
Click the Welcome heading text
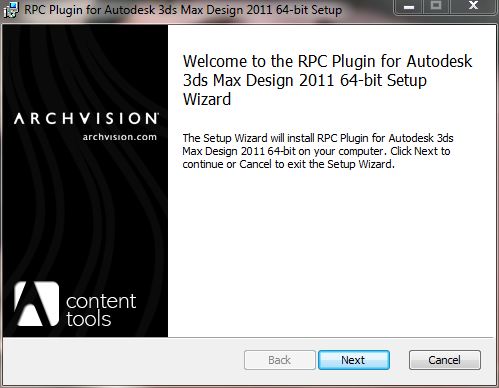tap(327, 80)
